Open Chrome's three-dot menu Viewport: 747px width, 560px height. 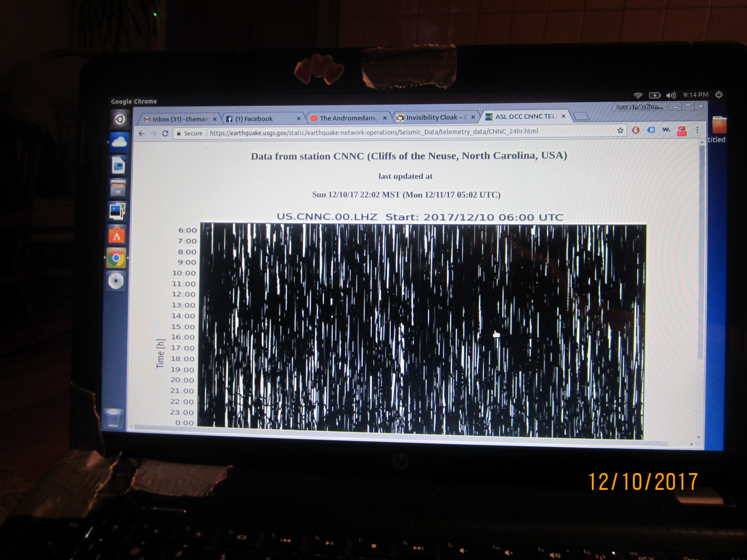point(697,130)
